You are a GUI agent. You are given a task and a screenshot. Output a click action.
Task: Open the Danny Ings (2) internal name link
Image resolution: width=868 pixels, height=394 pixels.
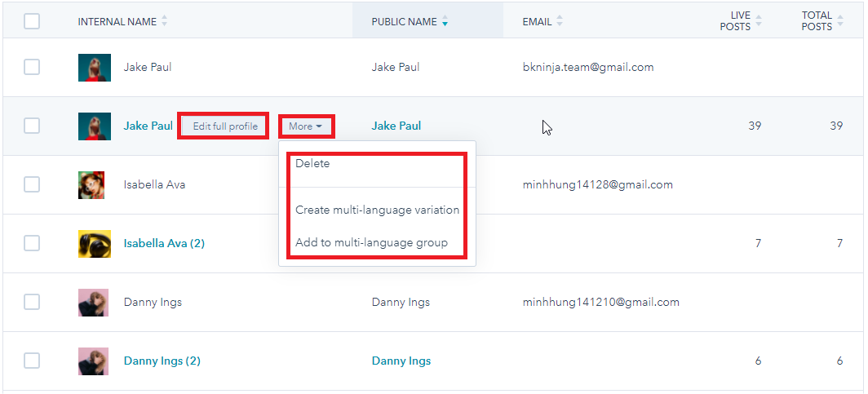tap(162, 361)
